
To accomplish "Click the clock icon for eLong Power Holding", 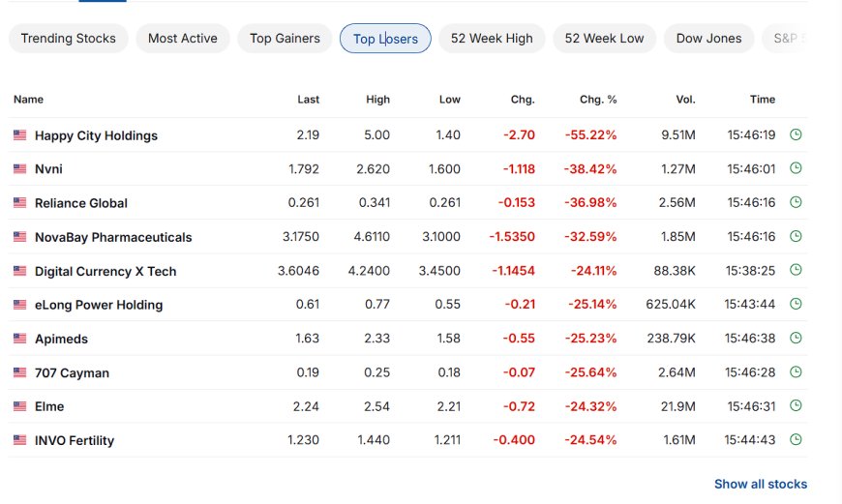I will coord(796,304).
